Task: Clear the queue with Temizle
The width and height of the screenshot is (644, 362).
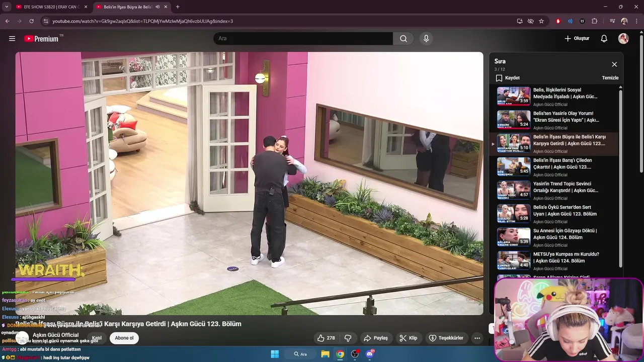Action: click(610, 78)
